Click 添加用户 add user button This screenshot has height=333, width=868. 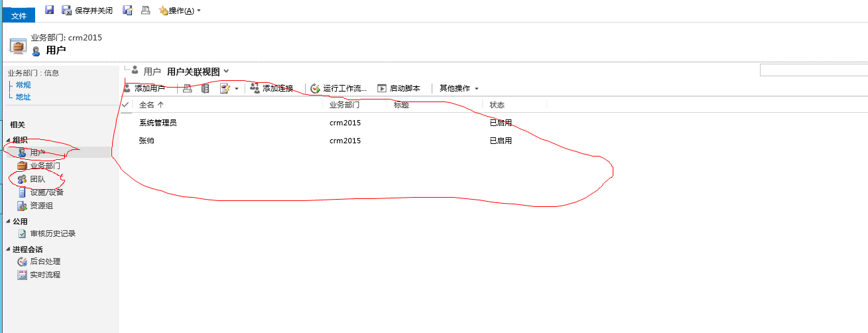pos(144,88)
